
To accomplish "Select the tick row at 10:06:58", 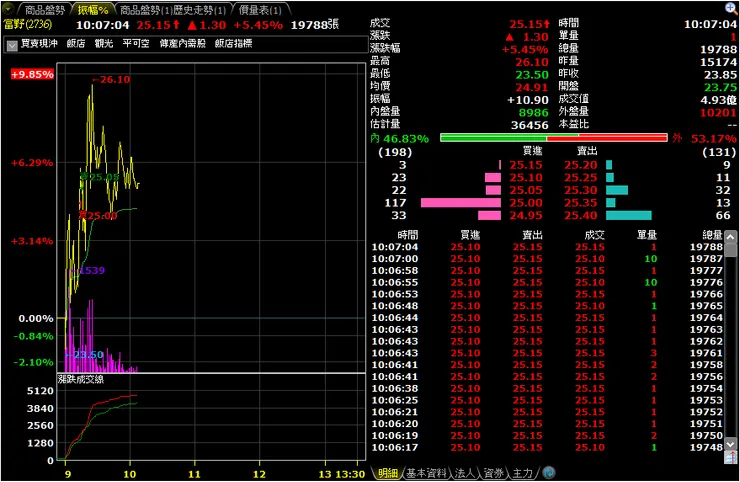I will tap(547, 271).
